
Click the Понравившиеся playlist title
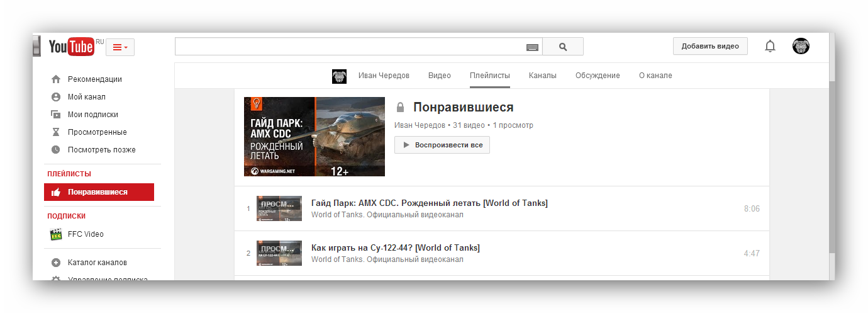[464, 108]
